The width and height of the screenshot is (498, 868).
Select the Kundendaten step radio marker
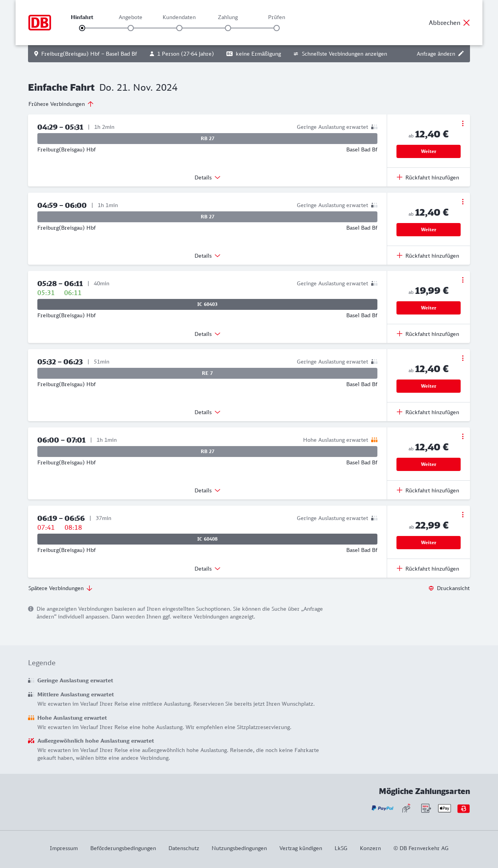(179, 28)
